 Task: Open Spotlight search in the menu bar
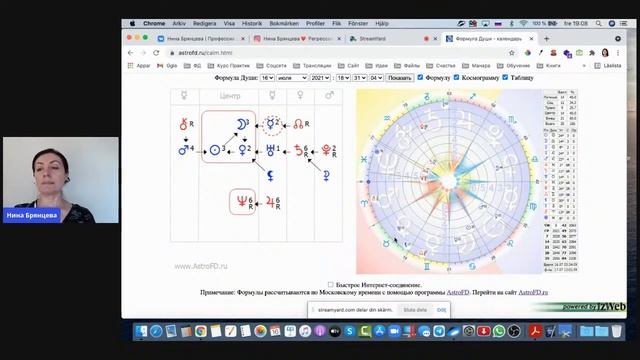point(598,24)
